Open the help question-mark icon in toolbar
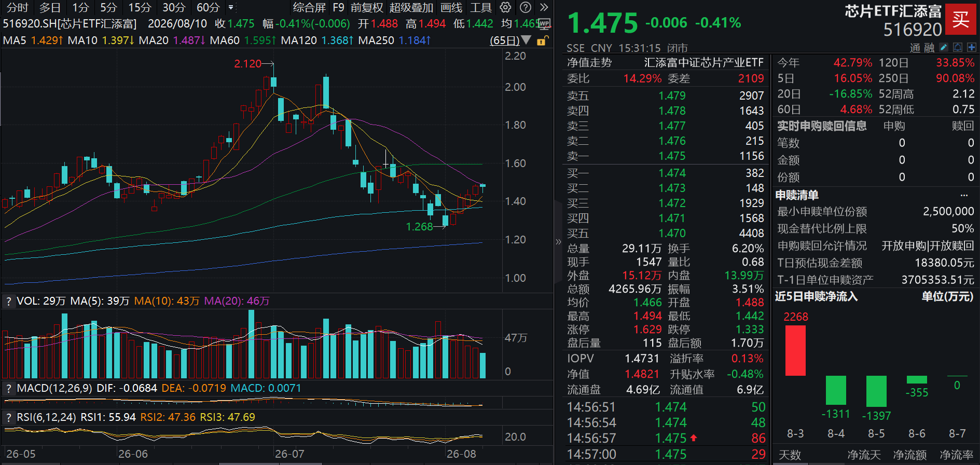 pyautogui.click(x=526, y=7)
